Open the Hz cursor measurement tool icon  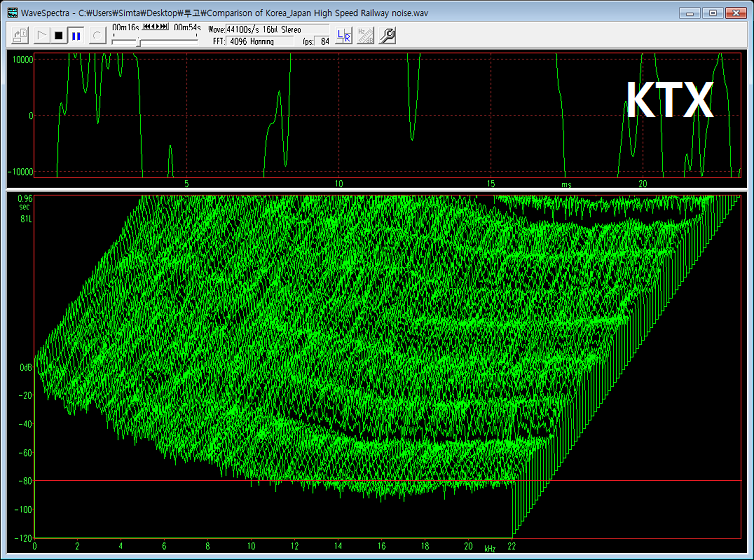[365, 35]
